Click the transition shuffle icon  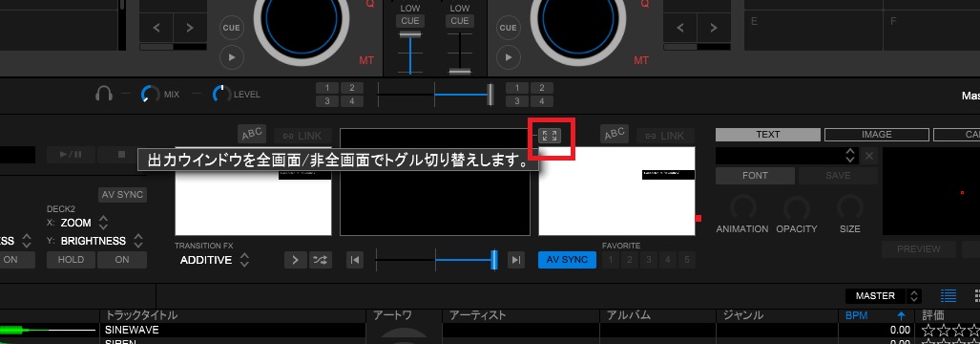coord(321,260)
